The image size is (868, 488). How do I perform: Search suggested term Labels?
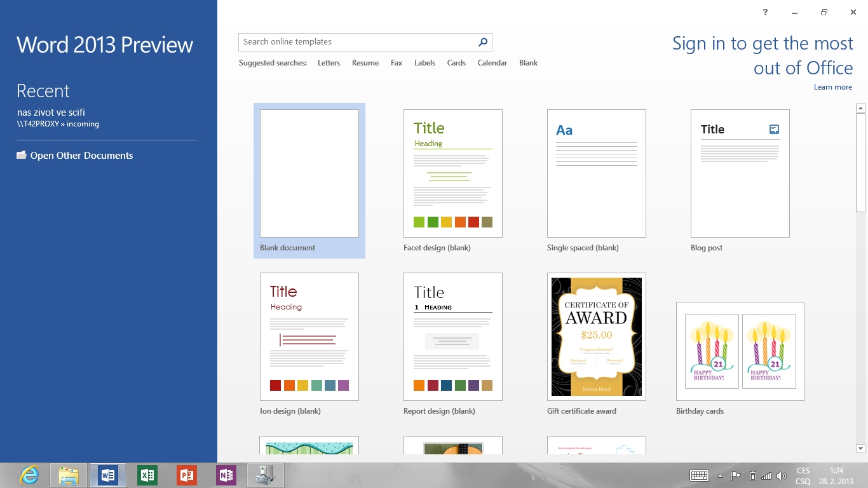424,63
